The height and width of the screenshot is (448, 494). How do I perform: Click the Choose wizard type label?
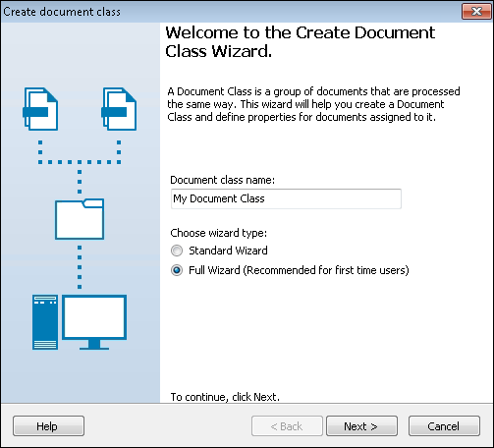point(219,233)
